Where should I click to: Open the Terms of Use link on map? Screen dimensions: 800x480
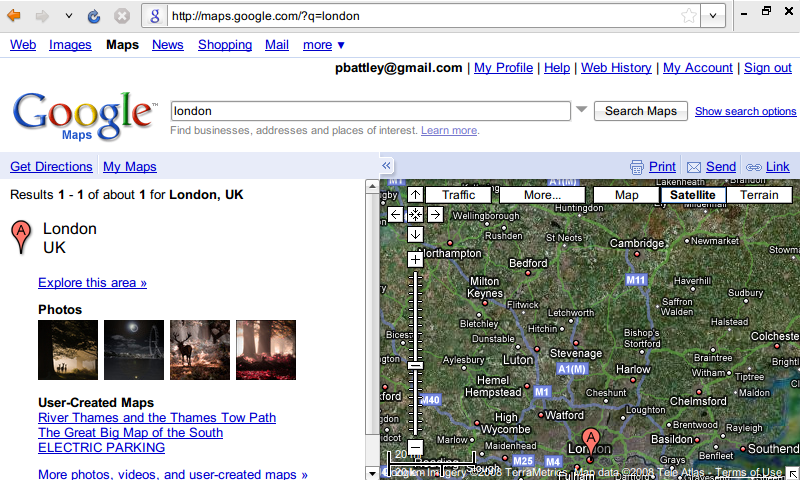(x=748, y=472)
